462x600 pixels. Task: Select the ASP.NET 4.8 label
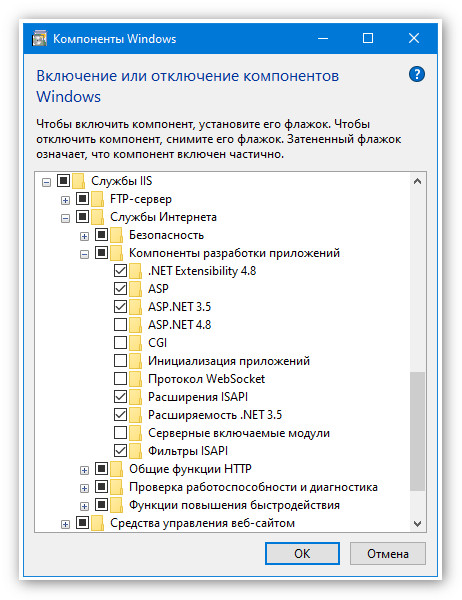[x=180, y=324]
